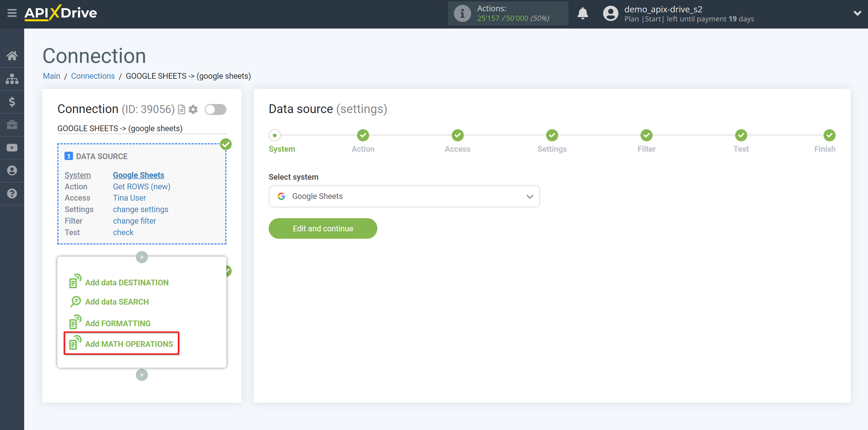The width and height of the screenshot is (868, 430).
Task: Open the connections sitemap sidebar icon
Action: 12,79
